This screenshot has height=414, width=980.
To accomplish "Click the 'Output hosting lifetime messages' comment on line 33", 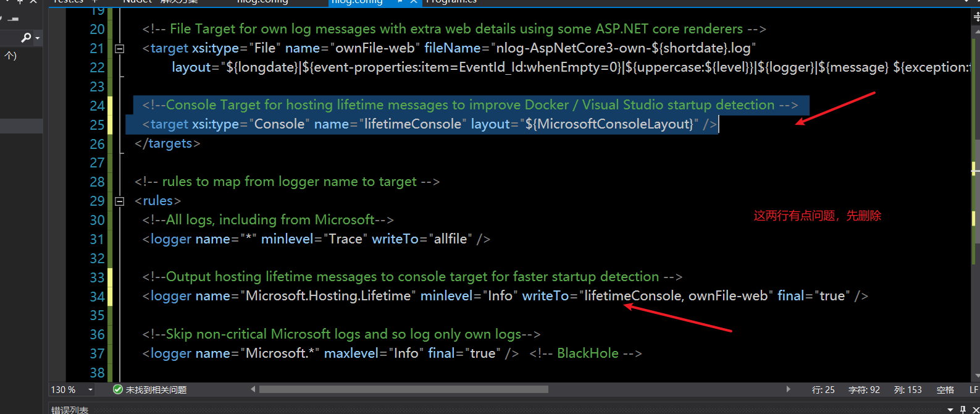I will [413, 277].
